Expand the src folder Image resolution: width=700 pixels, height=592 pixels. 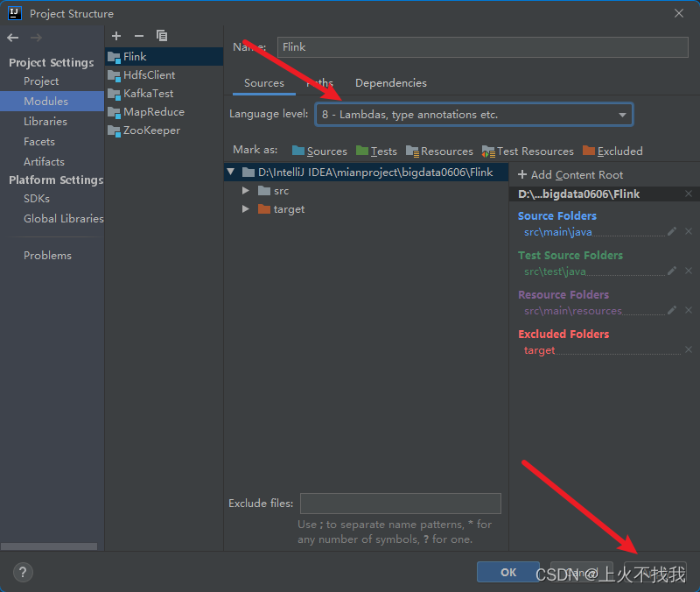click(245, 191)
